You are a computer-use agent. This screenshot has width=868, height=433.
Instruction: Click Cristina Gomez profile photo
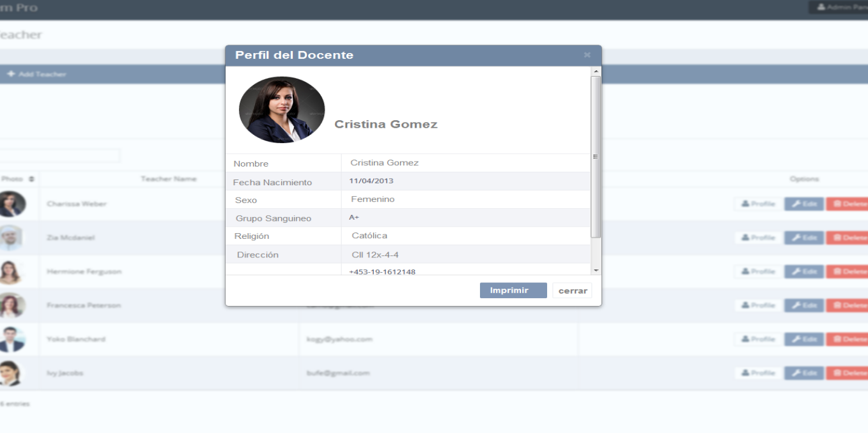click(282, 110)
